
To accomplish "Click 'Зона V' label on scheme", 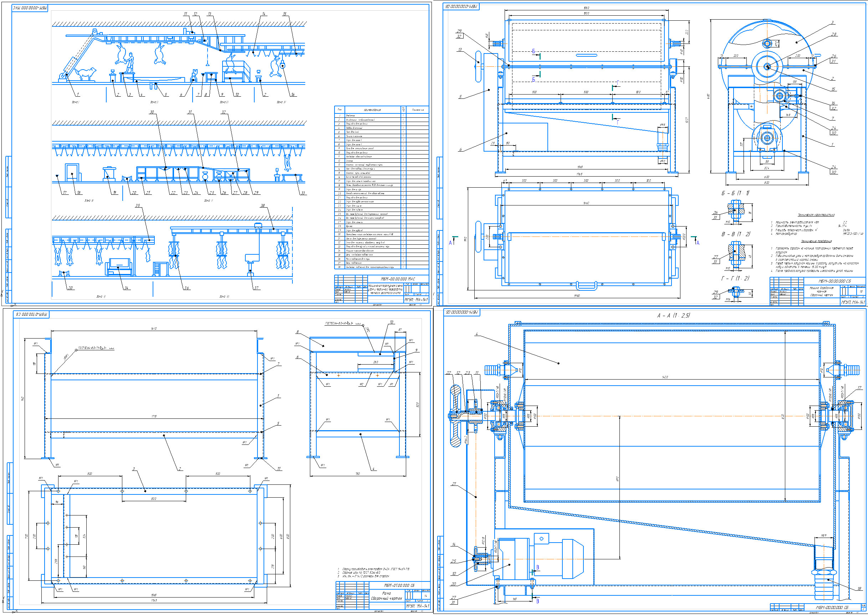I will pos(208,200).
